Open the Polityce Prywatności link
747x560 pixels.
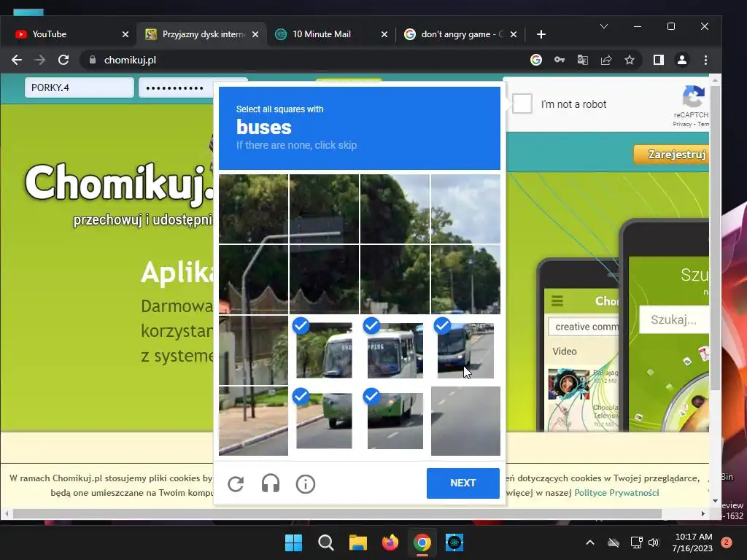pos(616,493)
